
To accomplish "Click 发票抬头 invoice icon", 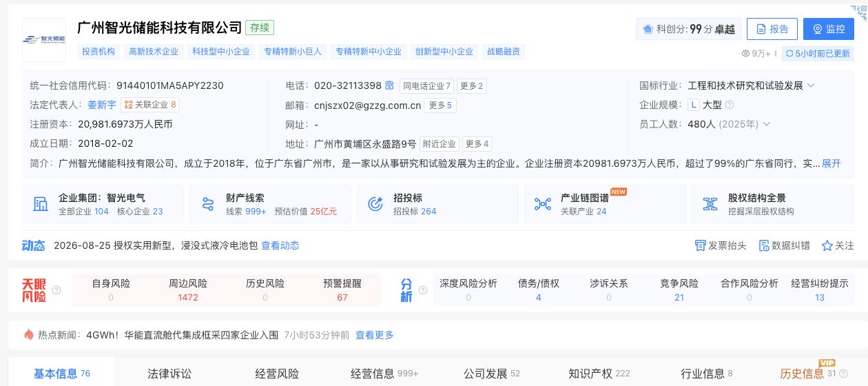I will click(701, 245).
